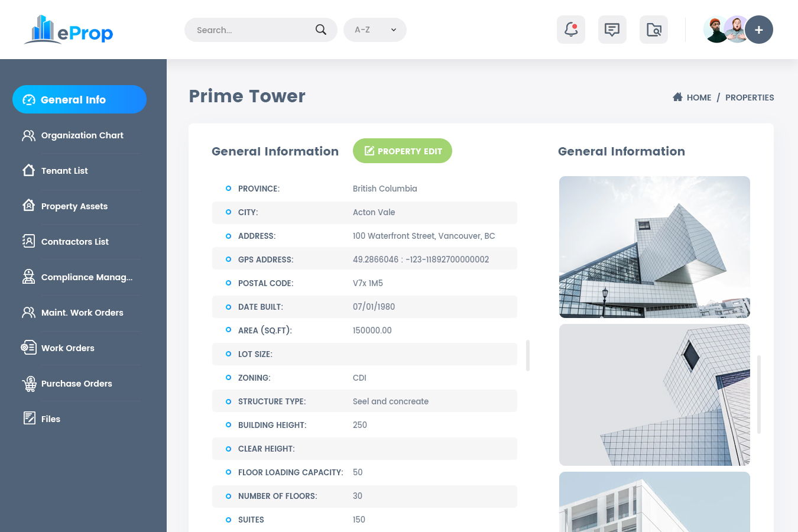Open notifications via the bell icon
This screenshot has height=532, width=798.
[x=570, y=29]
